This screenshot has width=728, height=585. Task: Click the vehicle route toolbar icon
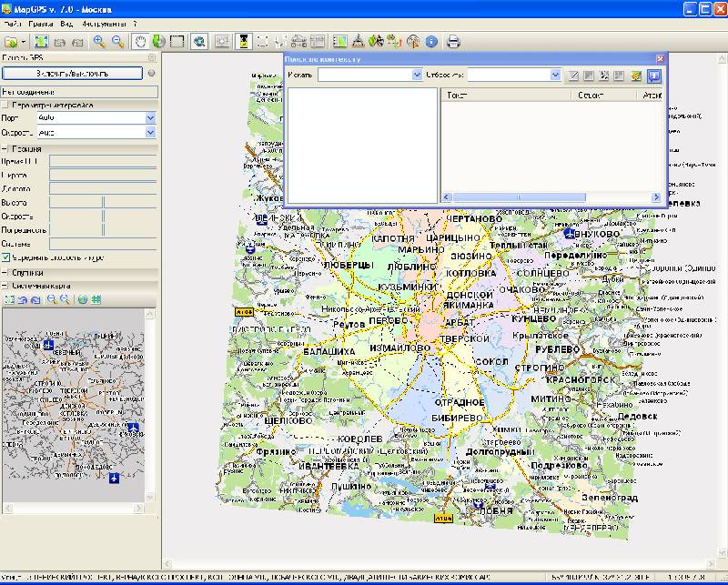click(x=299, y=42)
